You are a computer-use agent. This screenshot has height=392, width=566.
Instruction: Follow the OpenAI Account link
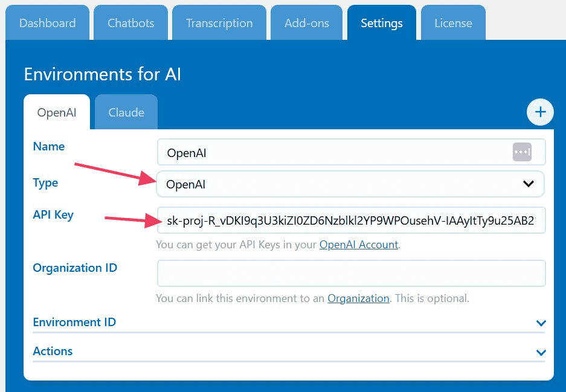click(359, 245)
